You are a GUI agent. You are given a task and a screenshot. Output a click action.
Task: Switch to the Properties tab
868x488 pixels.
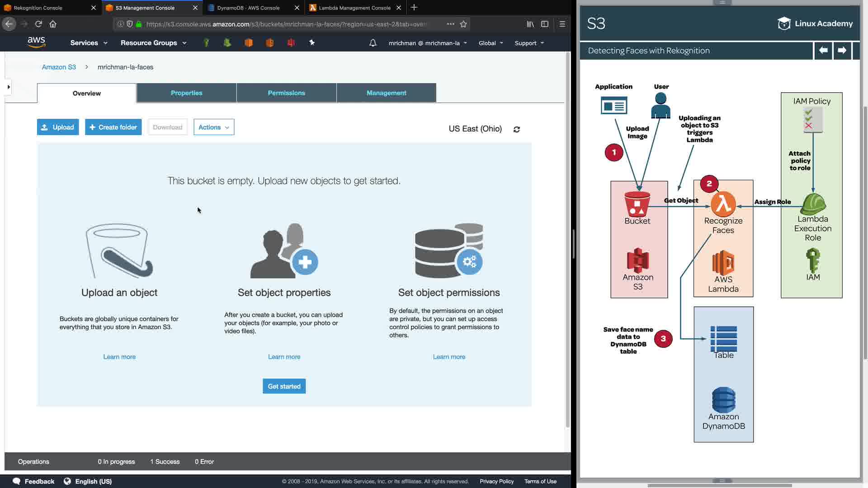186,93
